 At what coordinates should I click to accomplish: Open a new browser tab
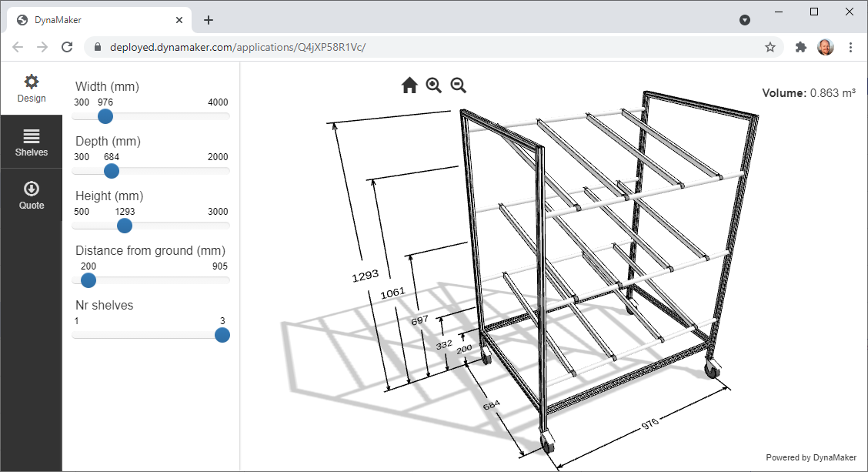pyautogui.click(x=208, y=20)
